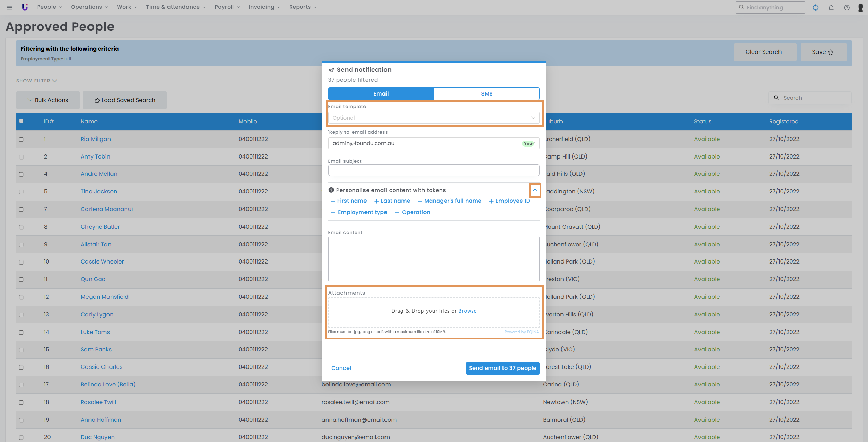Click the Browse link for attachments
This screenshot has height=442, width=868.
tap(467, 311)
